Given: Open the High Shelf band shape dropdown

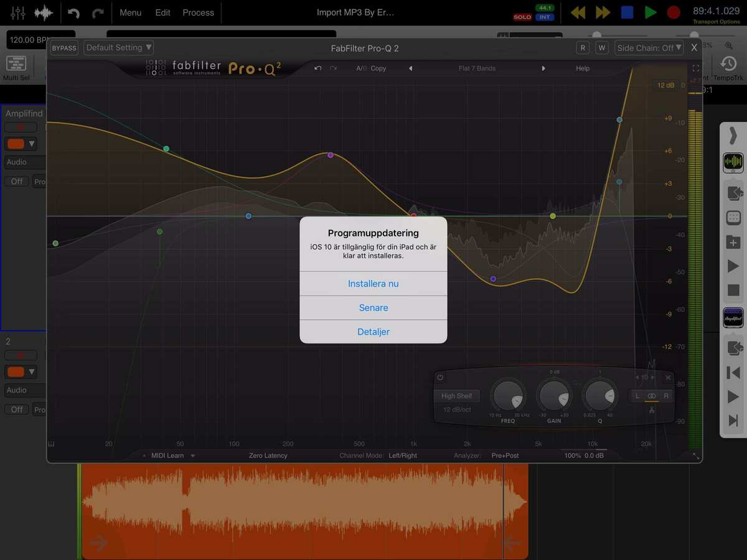Looking at the screenshot, I should coord(457,396).
